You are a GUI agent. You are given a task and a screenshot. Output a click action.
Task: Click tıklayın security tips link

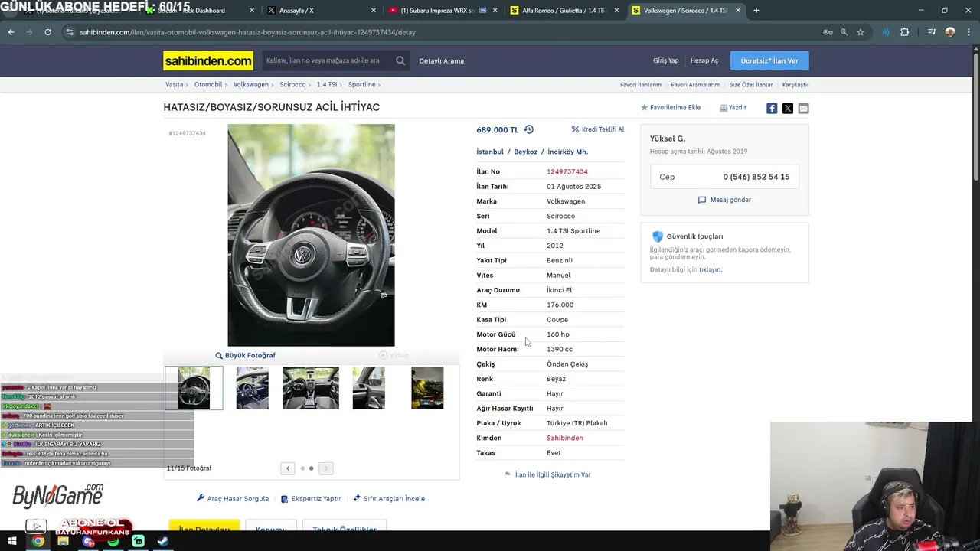tap(710, 269)
